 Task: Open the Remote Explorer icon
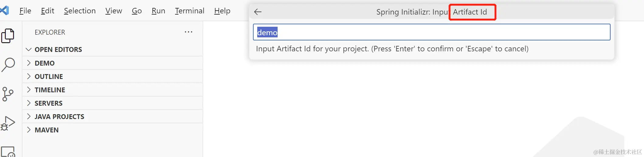click(8, 151)
